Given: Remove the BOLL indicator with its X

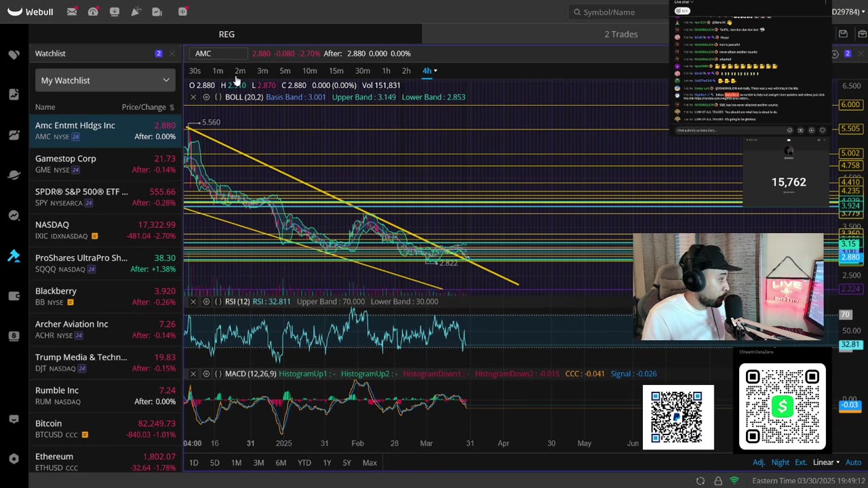Looking at the screenshot, I should point(193,97).
